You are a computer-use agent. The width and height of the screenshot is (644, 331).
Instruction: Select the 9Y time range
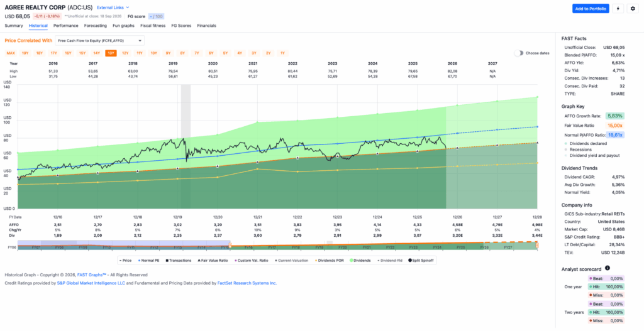(x=168, y=53)
